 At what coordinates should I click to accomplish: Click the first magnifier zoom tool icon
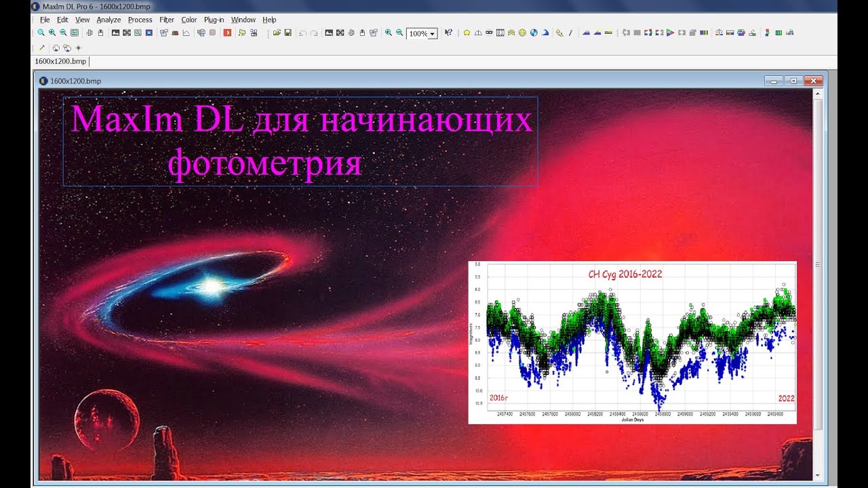41,33
